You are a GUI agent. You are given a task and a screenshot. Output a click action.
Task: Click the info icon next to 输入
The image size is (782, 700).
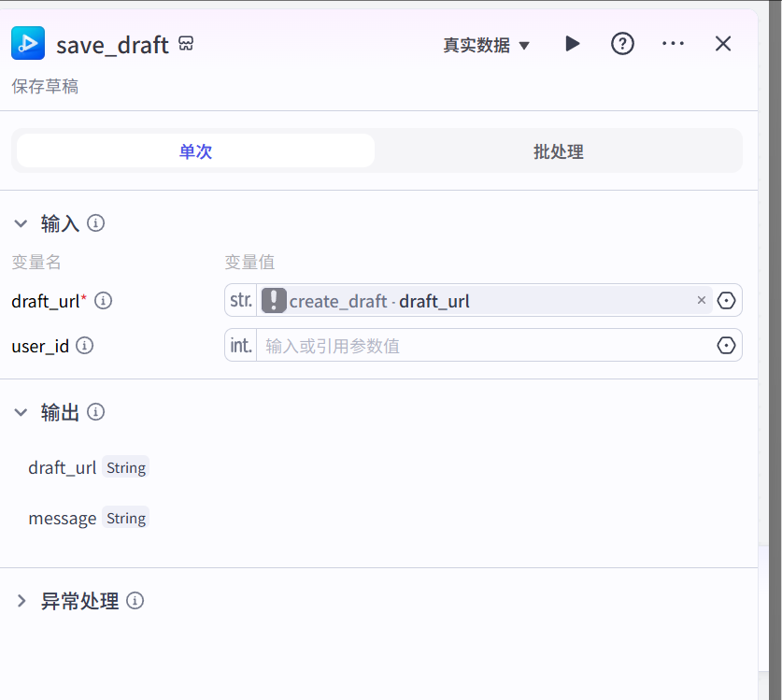click(x=95, y=223)
